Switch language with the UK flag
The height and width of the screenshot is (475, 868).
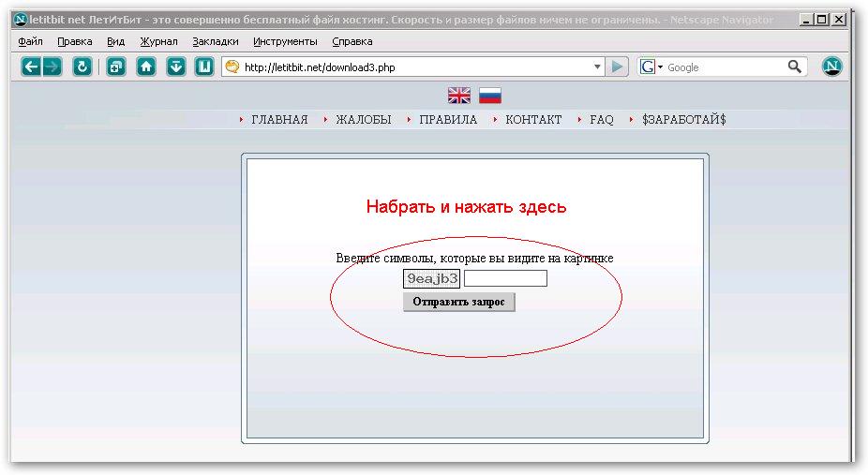click(x=459, y=96)
